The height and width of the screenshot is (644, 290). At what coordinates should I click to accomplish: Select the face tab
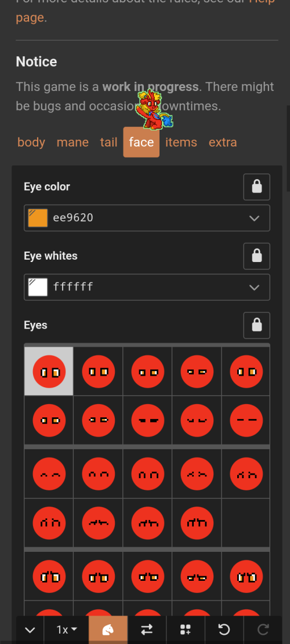(142, 142)
